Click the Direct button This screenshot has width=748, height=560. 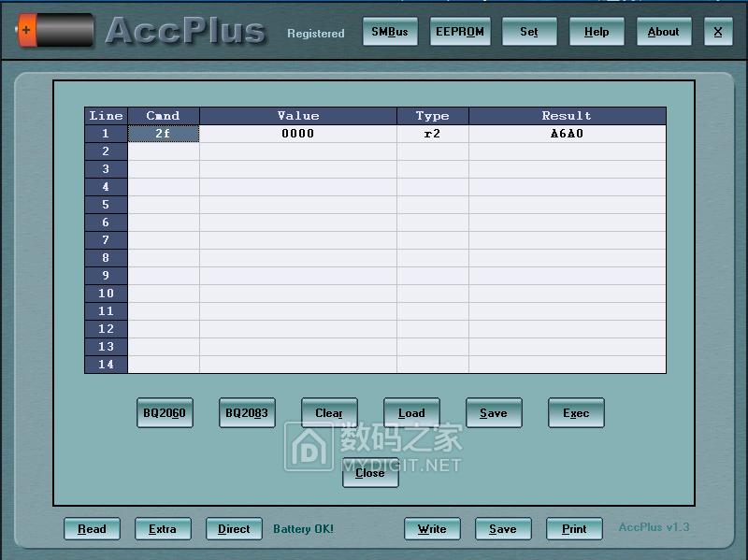tap(234, 529)
